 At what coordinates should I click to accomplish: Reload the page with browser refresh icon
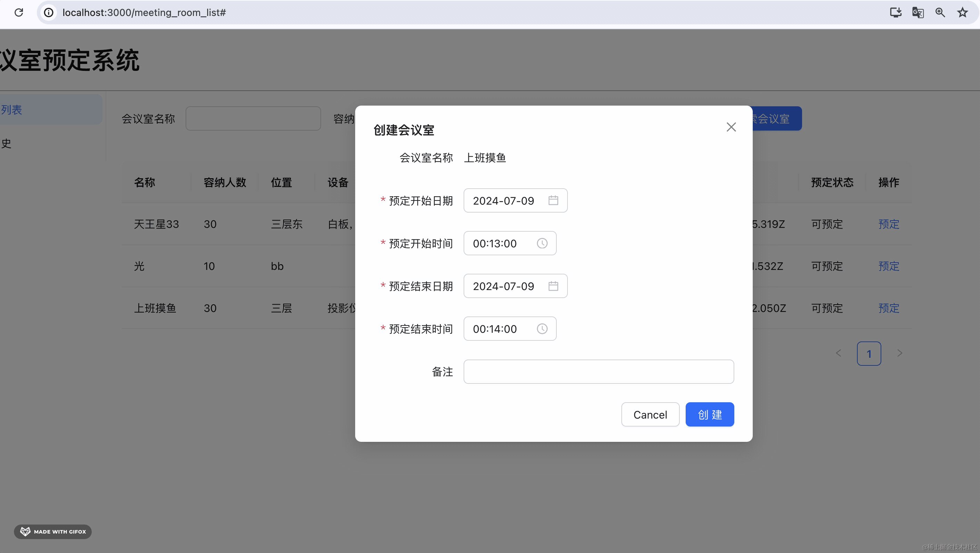pos(19,13)
